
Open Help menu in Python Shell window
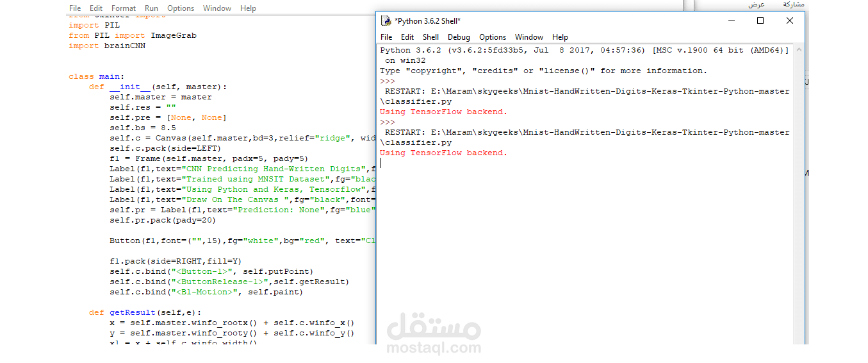pos(560,37)
